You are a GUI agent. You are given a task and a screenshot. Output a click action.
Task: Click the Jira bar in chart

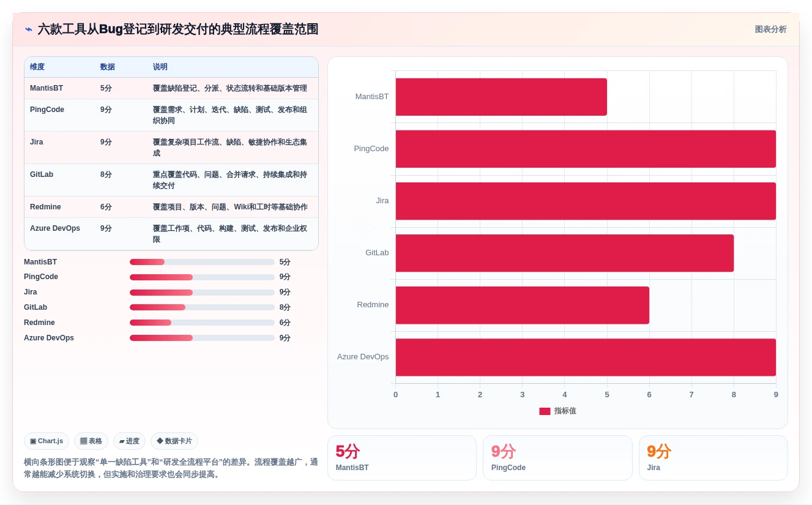pyautogui.click(x=586, y=201)
